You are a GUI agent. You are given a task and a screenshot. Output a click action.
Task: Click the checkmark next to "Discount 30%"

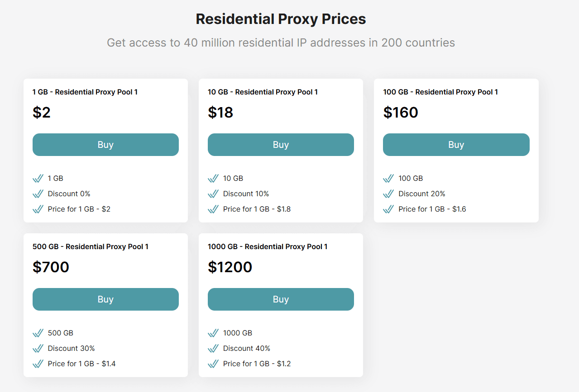(x=38, y=349)
